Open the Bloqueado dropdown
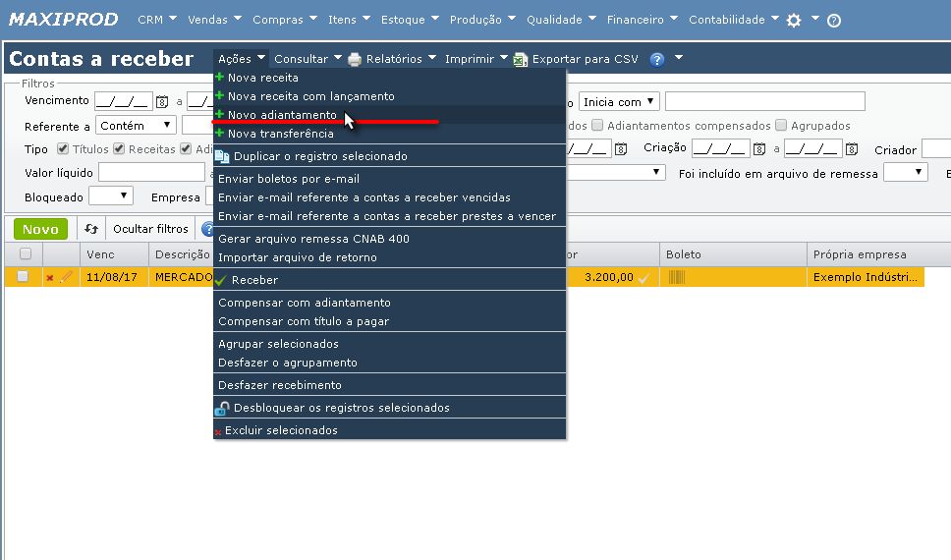 (x=111, y=196)
